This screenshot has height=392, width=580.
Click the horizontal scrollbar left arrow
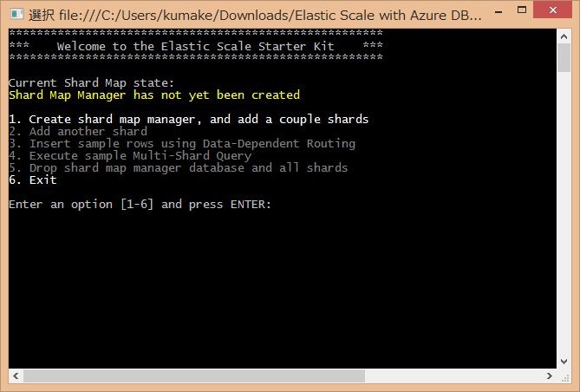pyautogui.click(x=16, y=376)
